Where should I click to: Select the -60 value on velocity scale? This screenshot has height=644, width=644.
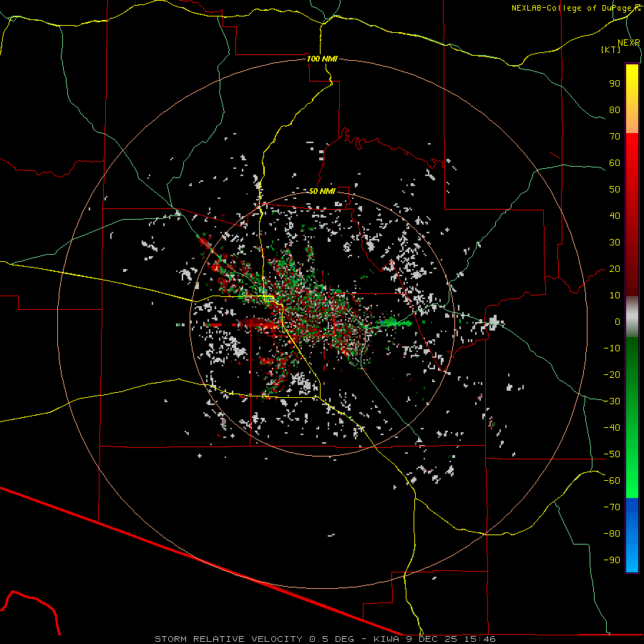(612, 481)
